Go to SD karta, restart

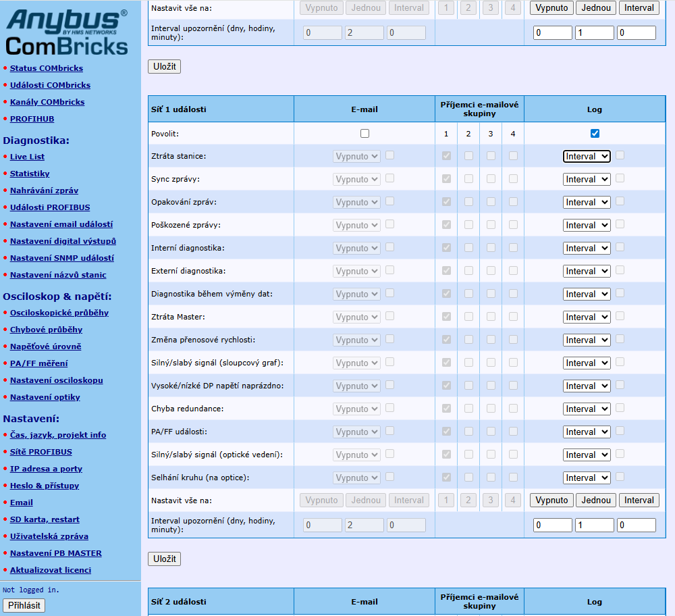tap(45, 519)
